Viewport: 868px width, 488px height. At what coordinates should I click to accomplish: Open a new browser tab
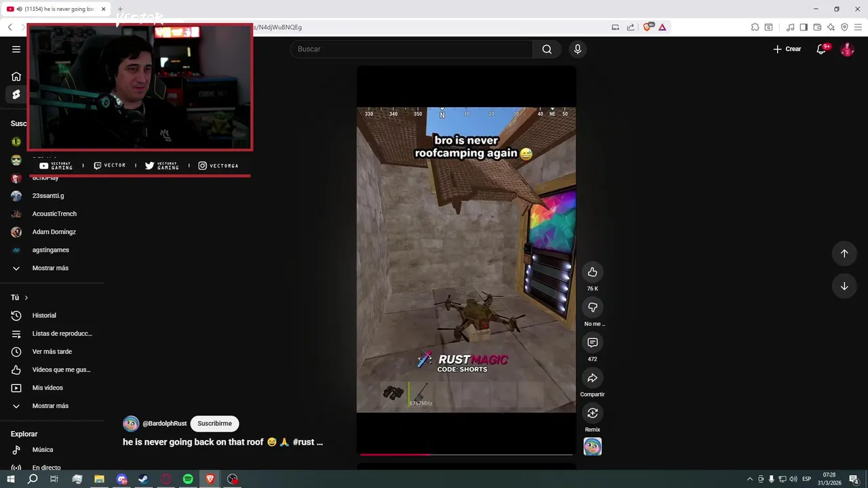(119, 9)
